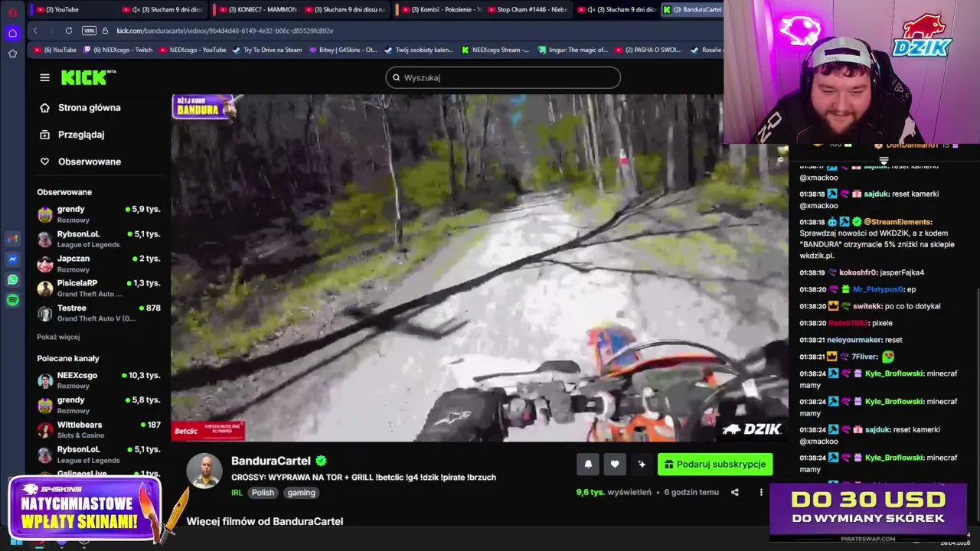The image size is (980, 551).
Task: Switch to the Stop Cham #1446 tab
Action: click(528, 9)
